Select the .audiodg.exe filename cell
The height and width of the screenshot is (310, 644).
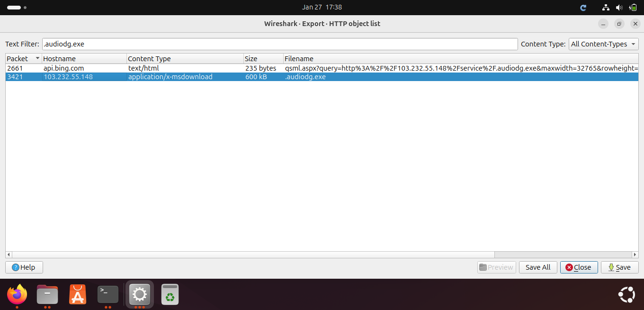(x=461, y=77)
